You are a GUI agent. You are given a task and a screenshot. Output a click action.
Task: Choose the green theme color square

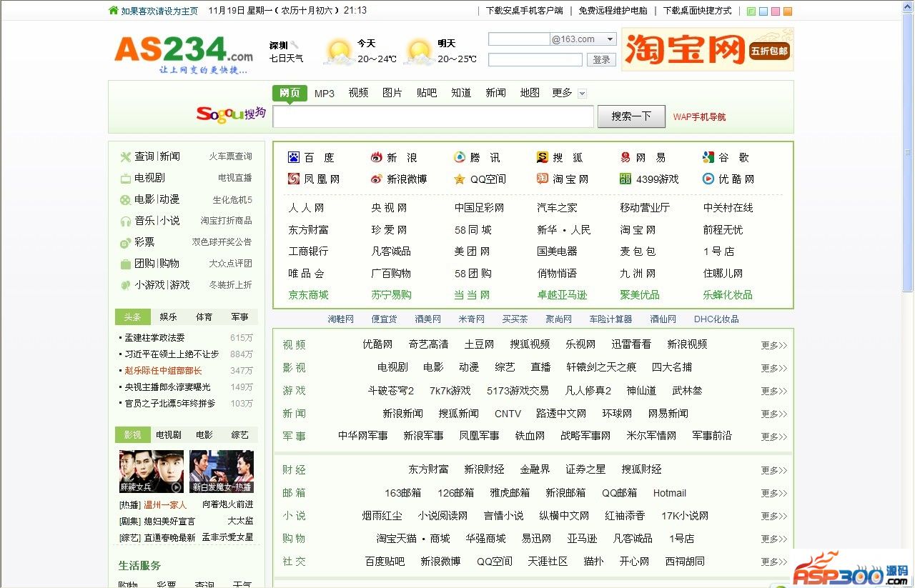click(751, 11)
